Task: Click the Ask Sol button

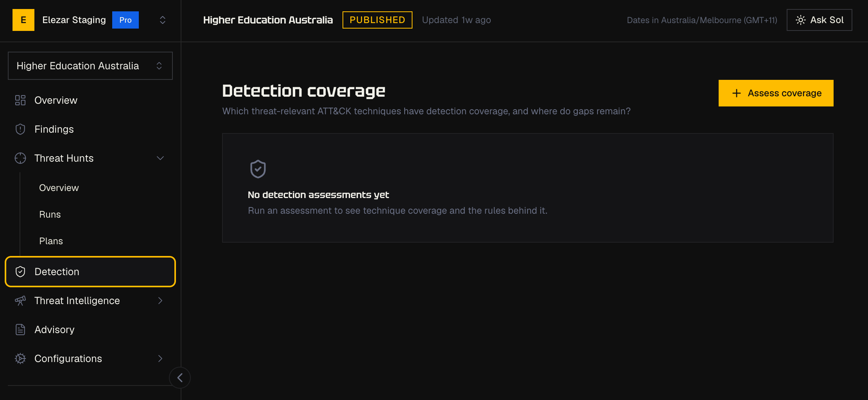Action: click(x=820, y=20)
